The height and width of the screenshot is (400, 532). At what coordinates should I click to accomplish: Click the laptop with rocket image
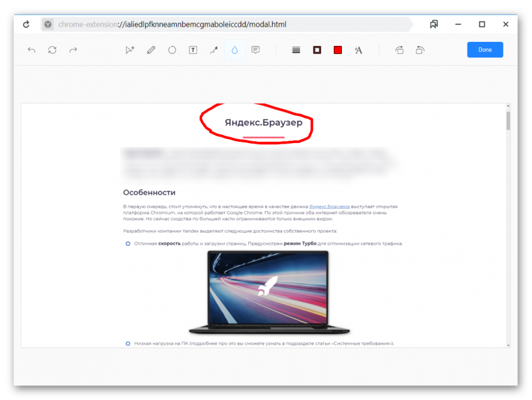point(269,292)
